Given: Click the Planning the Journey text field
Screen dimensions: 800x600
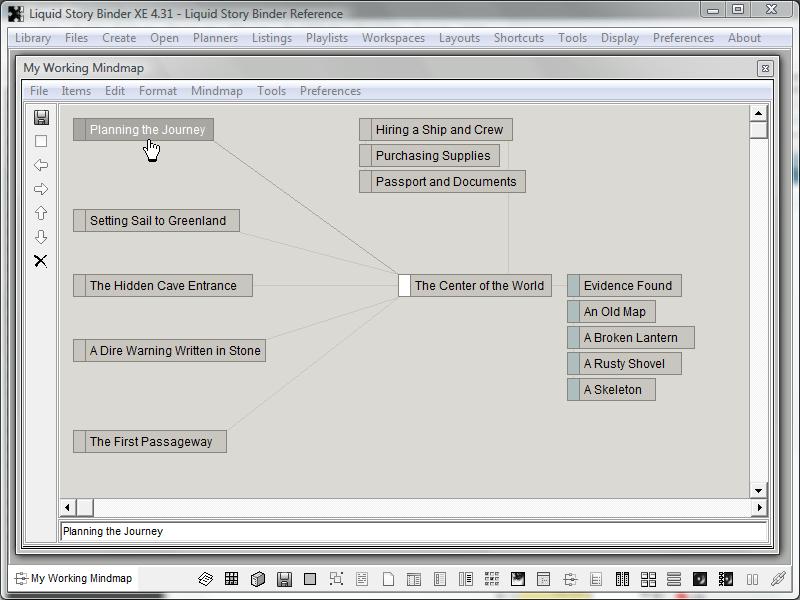Looking at the screenshot, I should (x=413, y=532).
